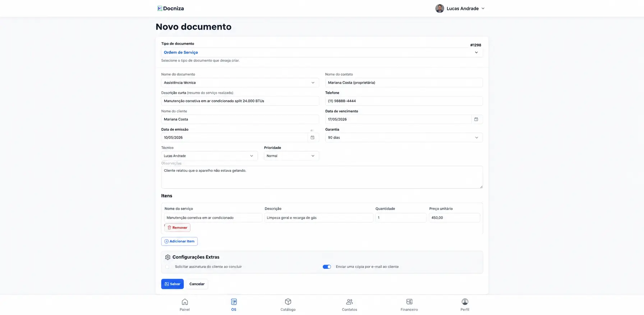The width and height of the screenshot is (644, 315).
Task: Click the Salvar button
Action: [x=172, y=284]
